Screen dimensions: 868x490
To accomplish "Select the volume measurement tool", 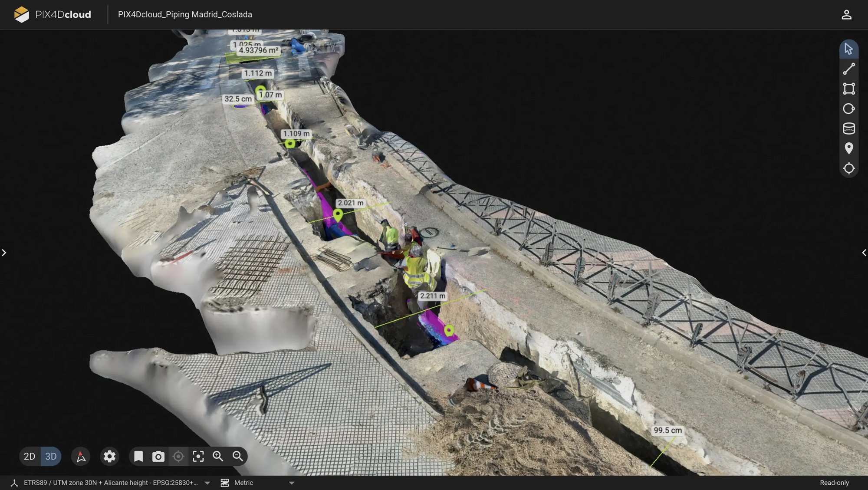I will (x=848, y=128).
